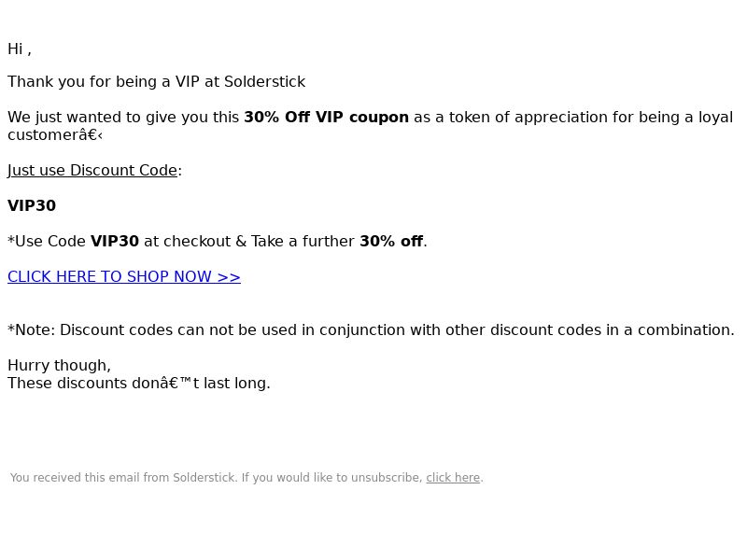This screenshot has height=560, width=747.
Task: Click the underlined 'Just use Discount Code' text
Action: pyautogui.click(x=92, y=171)
